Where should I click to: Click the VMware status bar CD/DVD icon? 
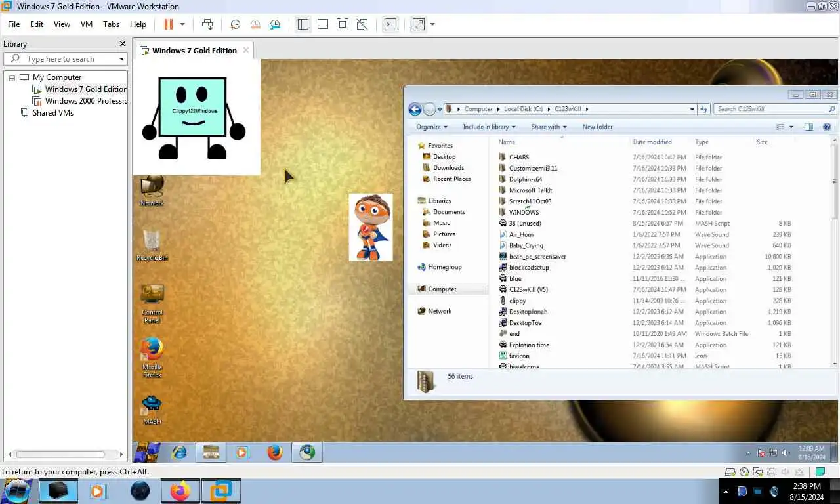pyautogui.click(x=744, y=472)
